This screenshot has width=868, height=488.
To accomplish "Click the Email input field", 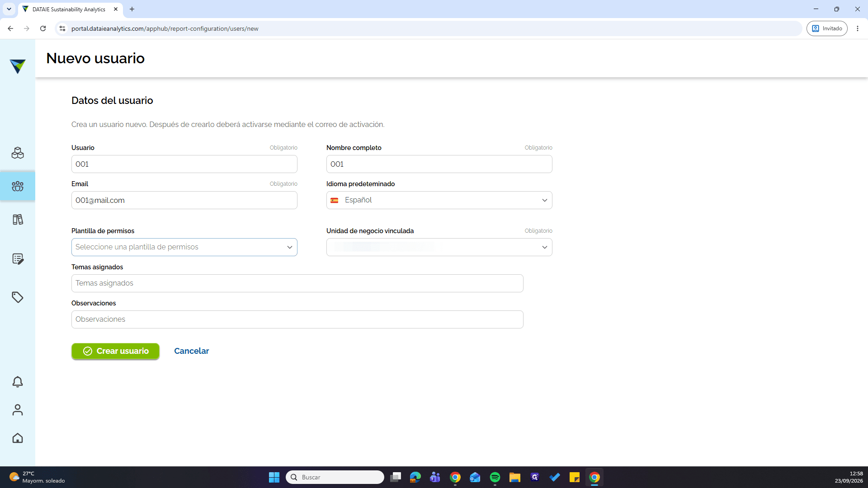I will pos(184,200).
